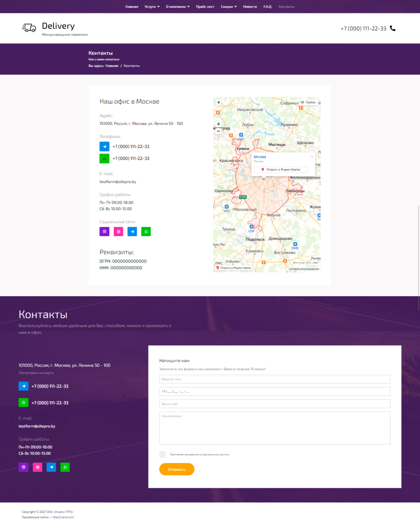The height and width of the screenshot is (526, 420).
Task: Click the Посмотреть на карте link
Action: pos(36,373)
